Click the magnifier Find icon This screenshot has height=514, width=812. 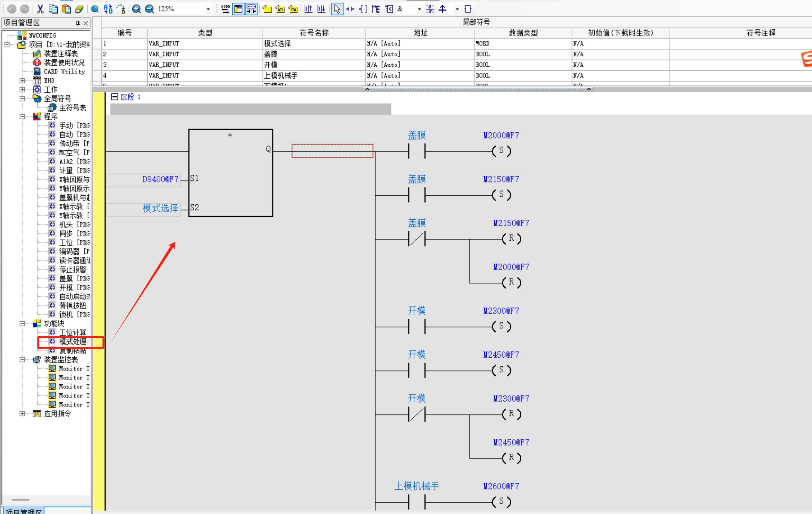(95, 9)
